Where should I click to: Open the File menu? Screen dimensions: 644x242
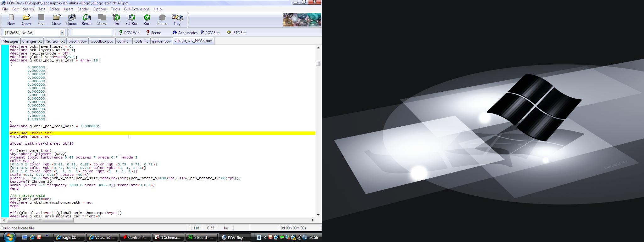coord(5,9)
